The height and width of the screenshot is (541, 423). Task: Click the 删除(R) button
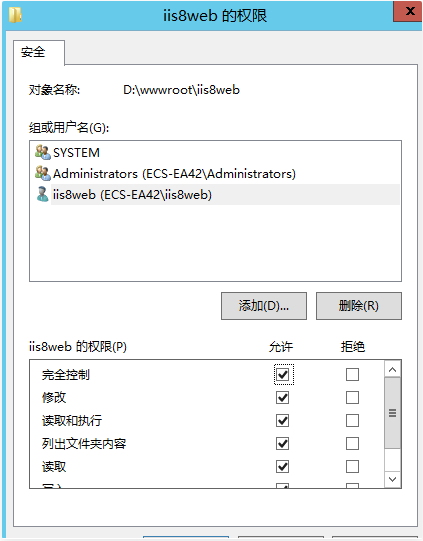point(359,306)
